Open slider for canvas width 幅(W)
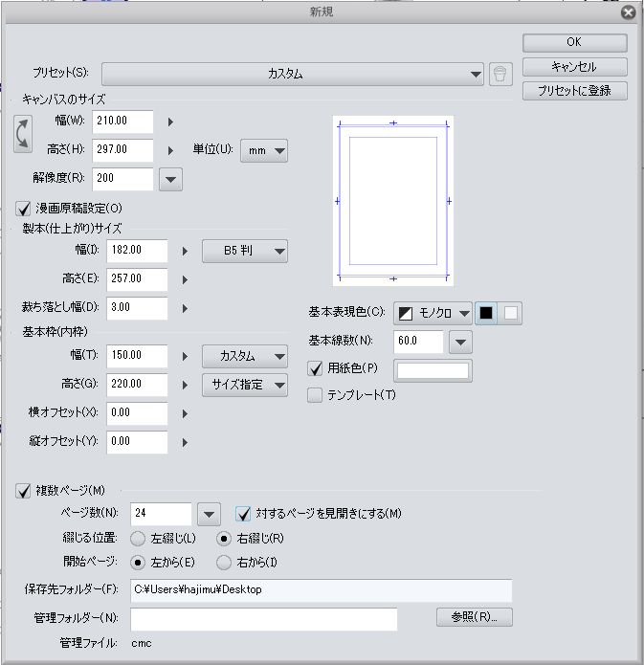 170,122
